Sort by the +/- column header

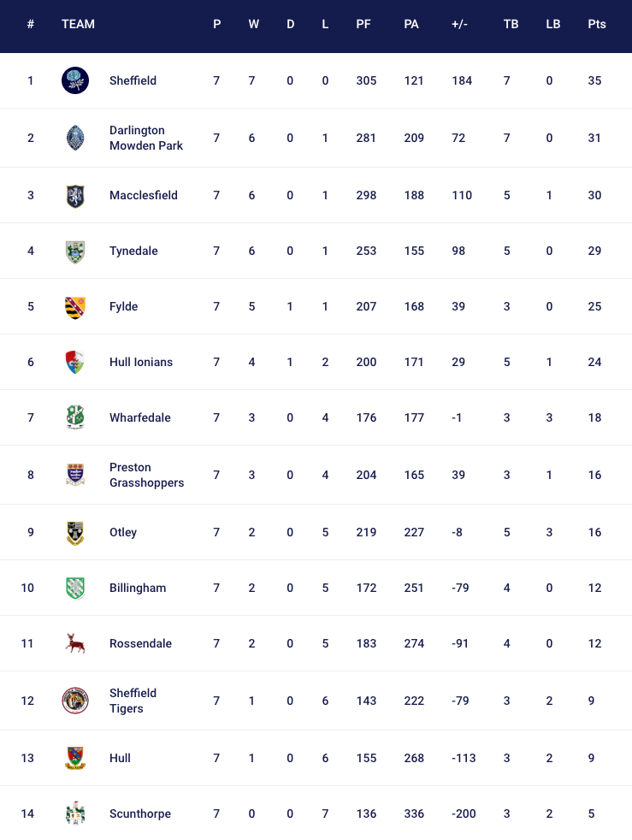[x=459, y=24]
